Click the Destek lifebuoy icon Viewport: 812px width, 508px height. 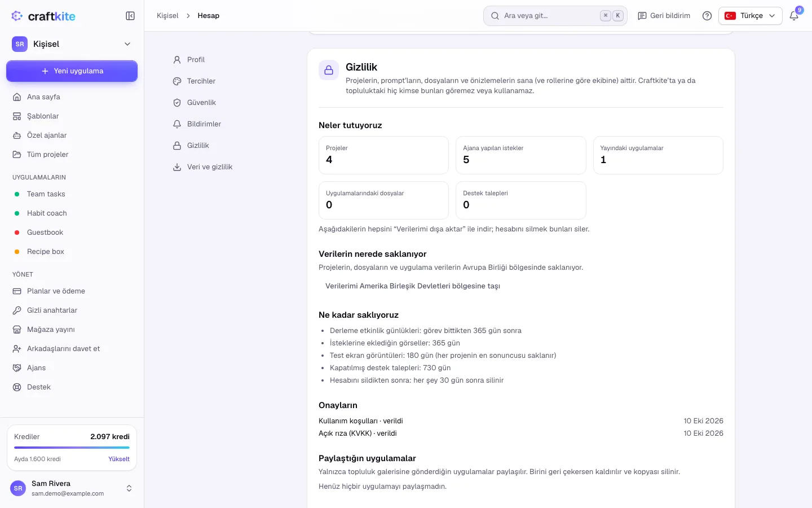coord(17,387)
